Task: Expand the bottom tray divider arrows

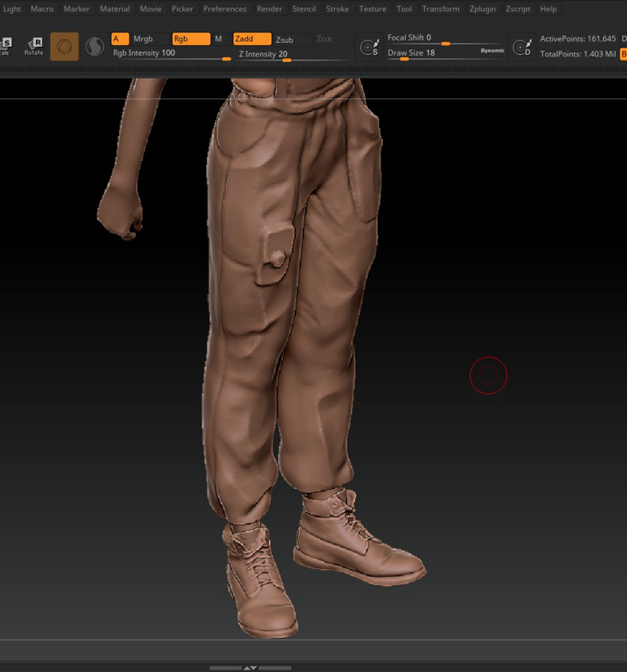Action: pos(250,668)
